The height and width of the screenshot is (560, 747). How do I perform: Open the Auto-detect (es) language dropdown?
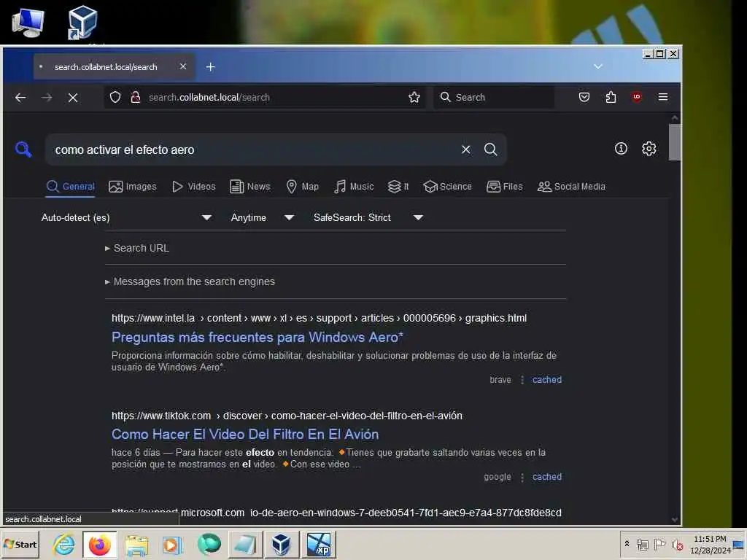pyautogui.click(x=126, y=217)
